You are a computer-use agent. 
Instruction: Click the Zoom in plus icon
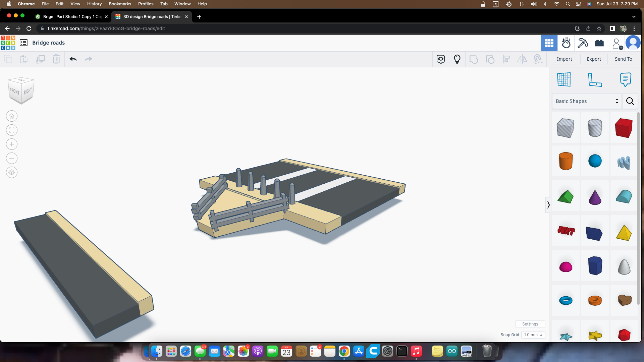click(x=12, y=144)
